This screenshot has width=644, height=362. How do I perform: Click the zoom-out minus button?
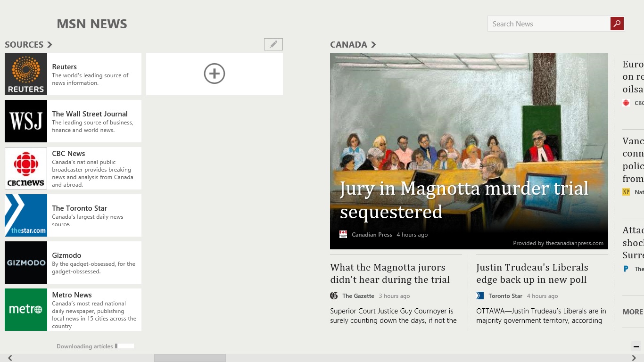(636, 346)
